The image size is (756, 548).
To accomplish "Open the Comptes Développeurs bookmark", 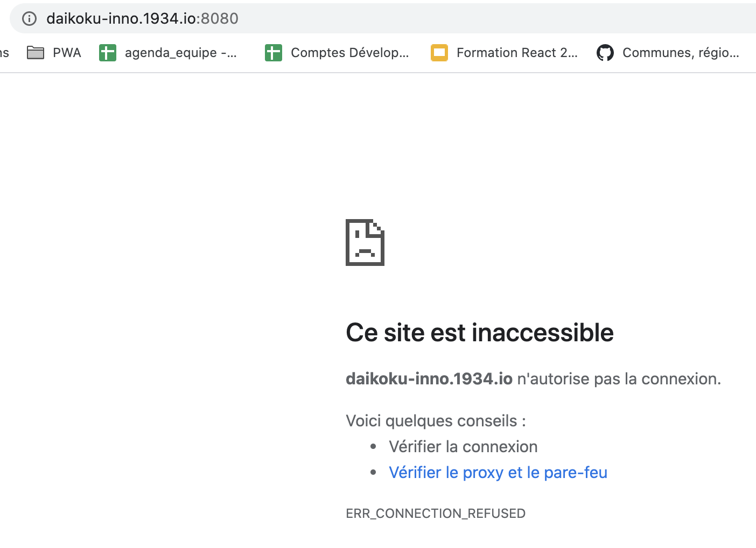I will [349, 52].
